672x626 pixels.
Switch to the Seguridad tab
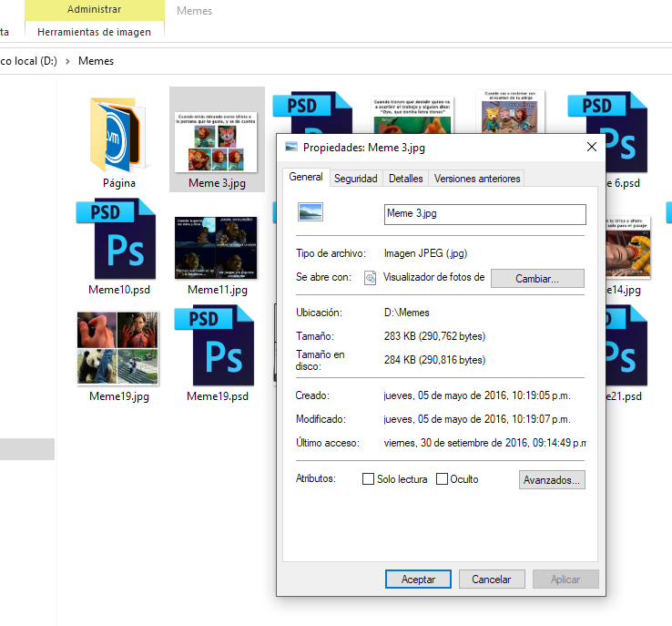point(355,179)
